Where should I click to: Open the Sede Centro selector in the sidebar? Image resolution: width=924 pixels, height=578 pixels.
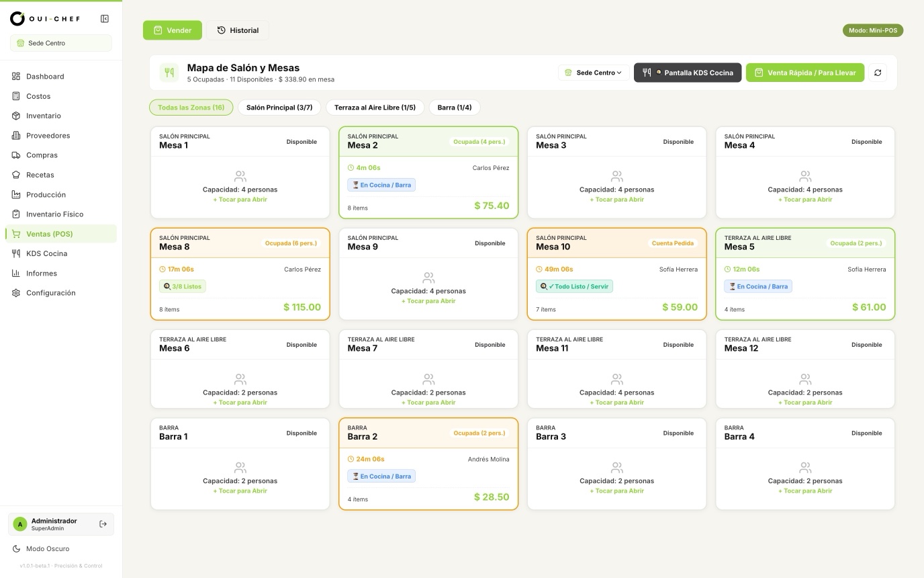click(x=61, y=43)
